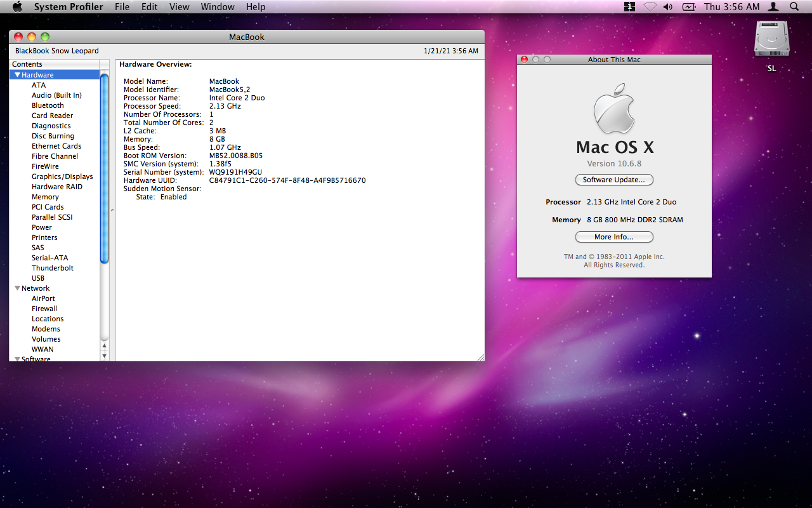This screenshot has height=508, width=812.
Task: Click the Apple logo in About This Mac
Action: [614, 108]
